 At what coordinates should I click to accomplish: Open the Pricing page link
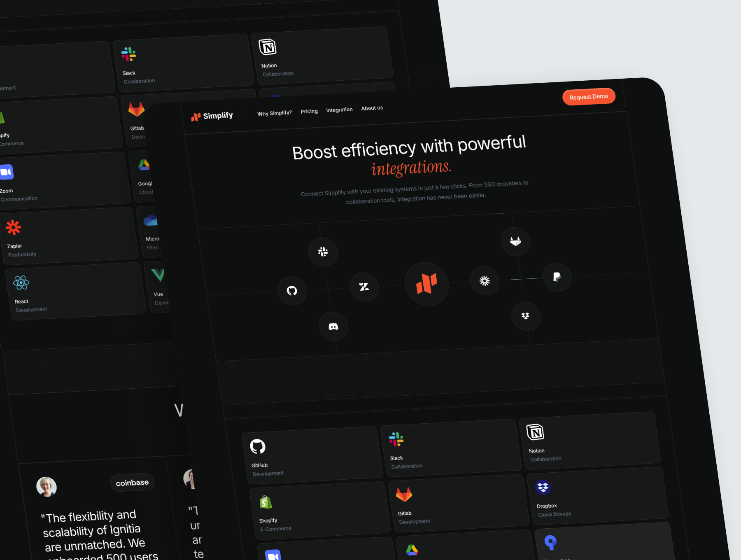point(309,112)
